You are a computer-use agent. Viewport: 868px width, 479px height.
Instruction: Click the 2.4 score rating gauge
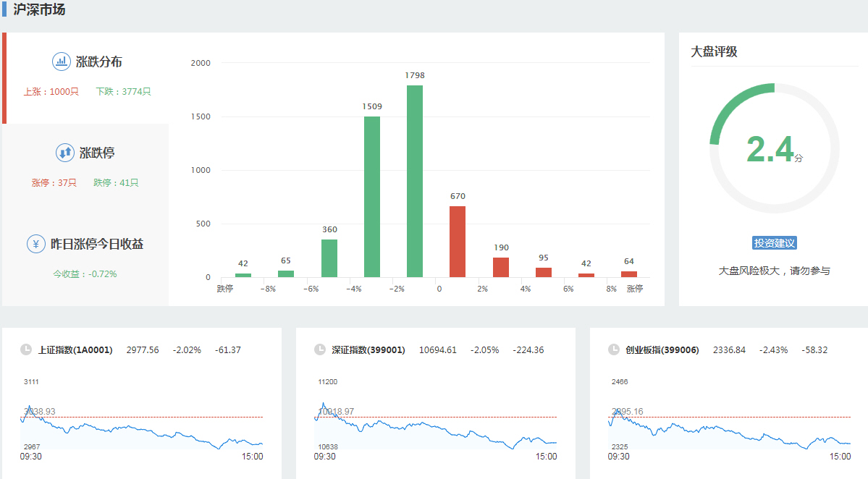point(774,148)
